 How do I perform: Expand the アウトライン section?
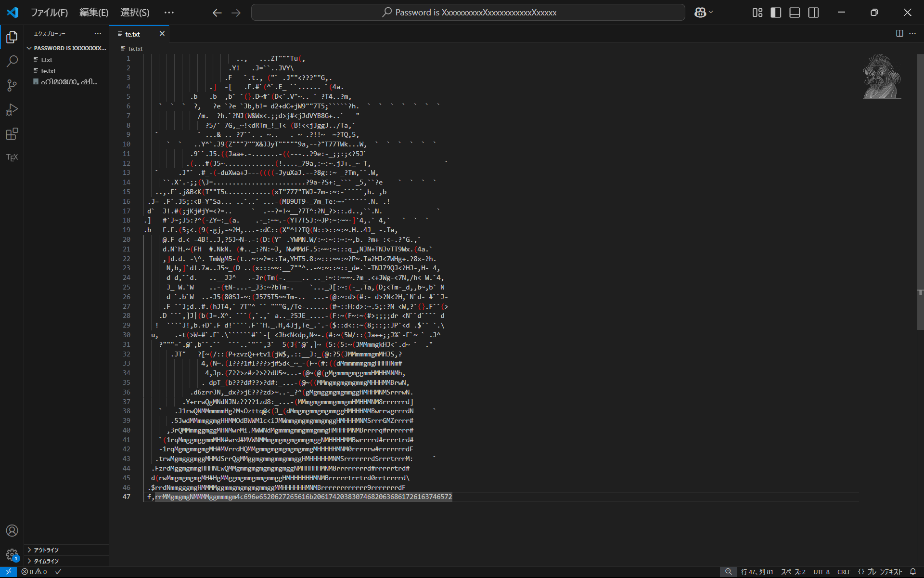(66, 550)
